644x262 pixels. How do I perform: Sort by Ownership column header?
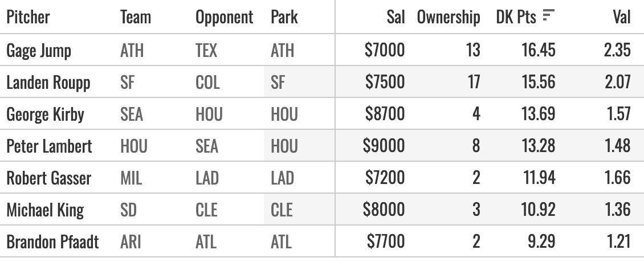pyautogui.click(x=449, y=17)
